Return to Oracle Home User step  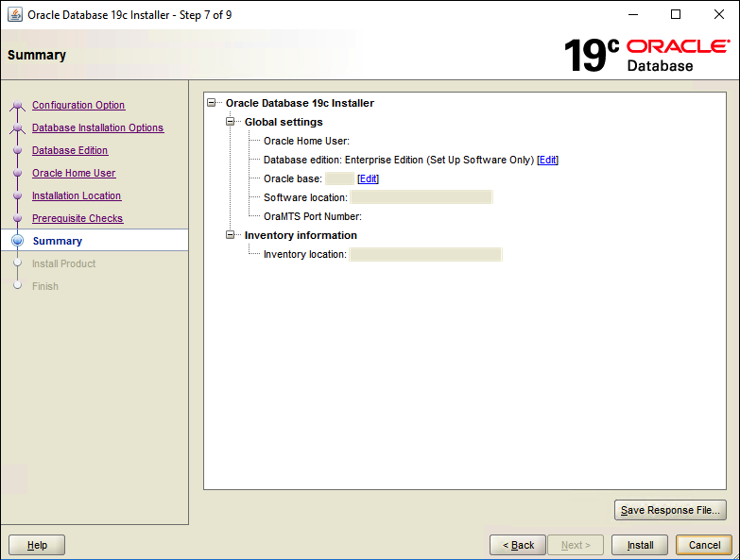point(74,173)
